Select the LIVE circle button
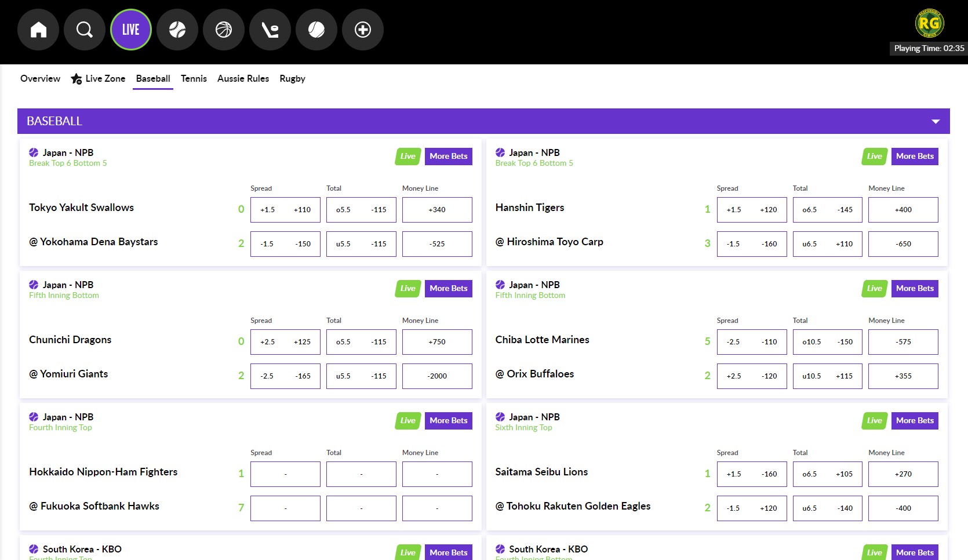 click(131, 30)
